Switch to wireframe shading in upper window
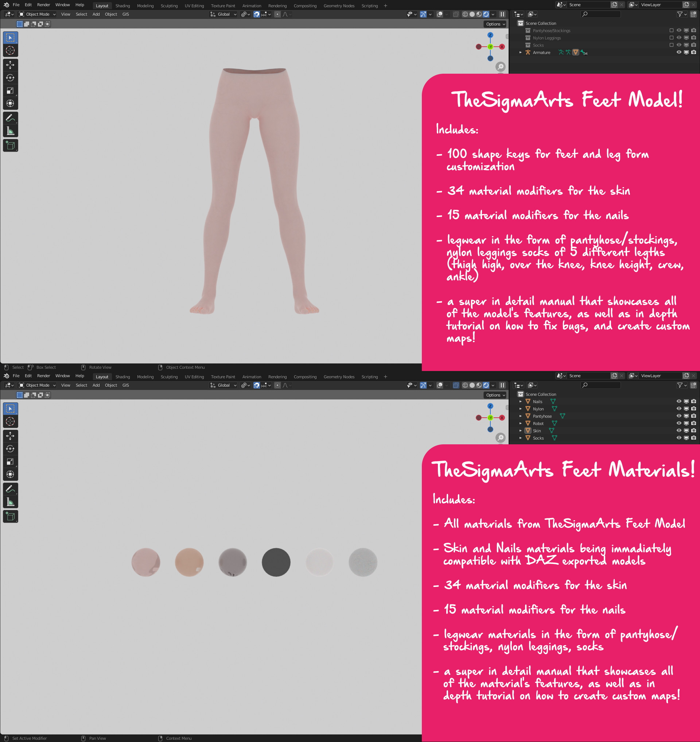 465,14
